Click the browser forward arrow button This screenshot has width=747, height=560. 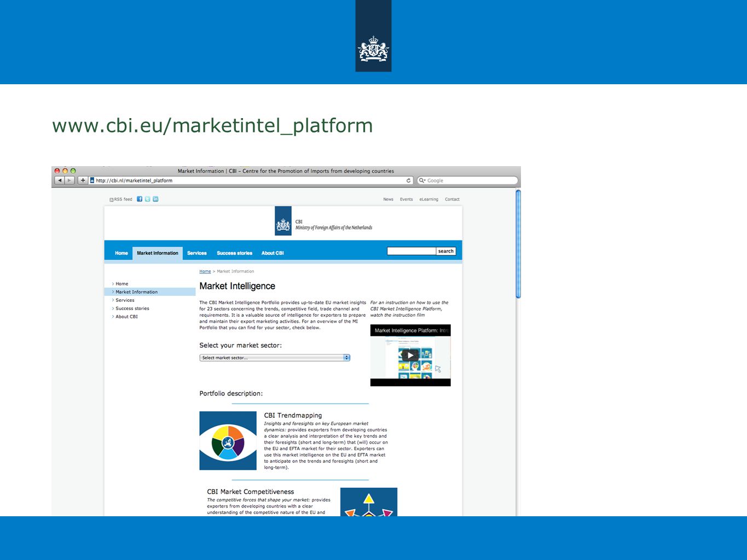click(x=70, y=180)
